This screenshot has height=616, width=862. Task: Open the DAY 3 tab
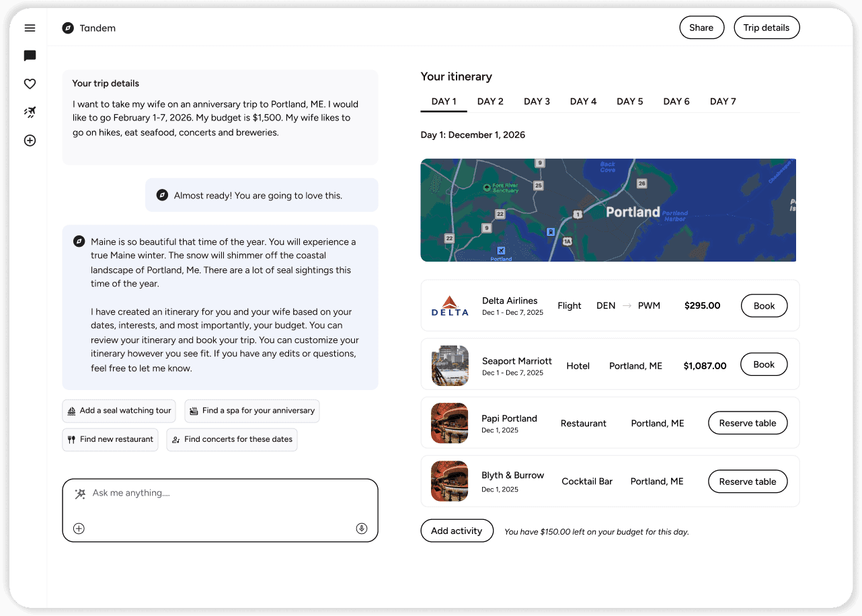pos(537,102)
